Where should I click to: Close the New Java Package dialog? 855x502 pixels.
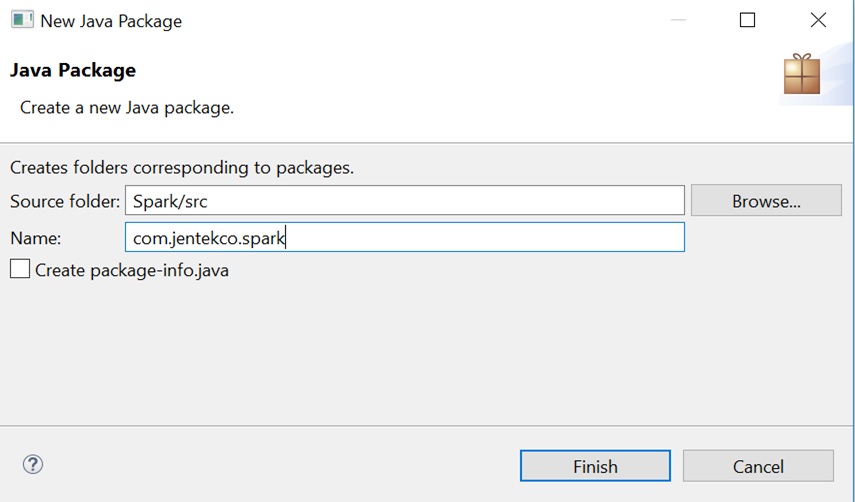click(x=818, y=20)
